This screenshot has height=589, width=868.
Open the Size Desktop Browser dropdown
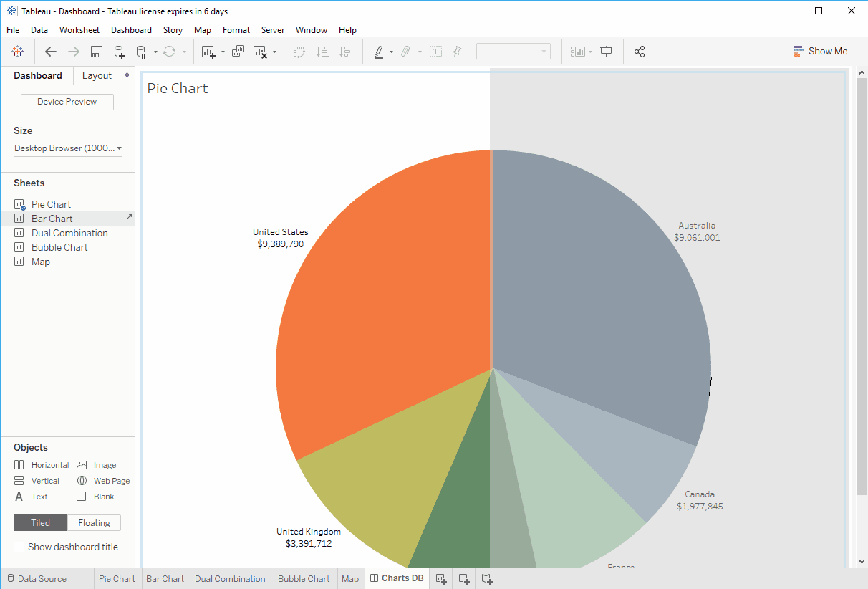(x=68, y=148)
